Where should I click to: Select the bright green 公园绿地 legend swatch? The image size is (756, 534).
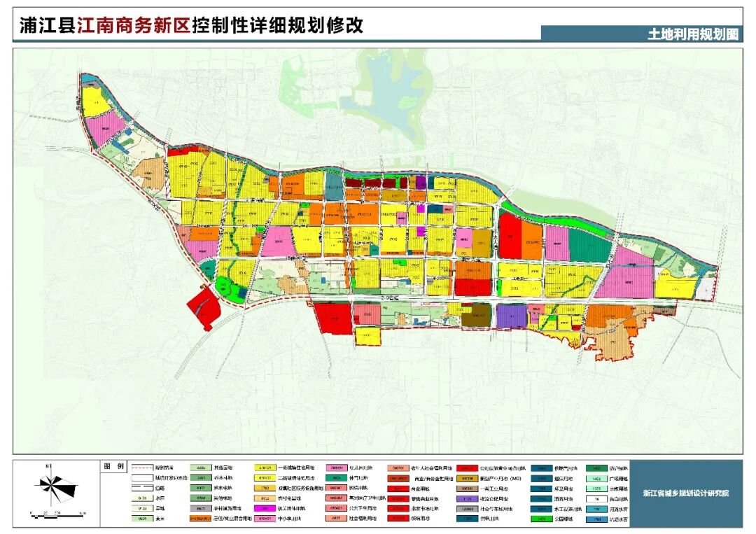tap(541, 519)
